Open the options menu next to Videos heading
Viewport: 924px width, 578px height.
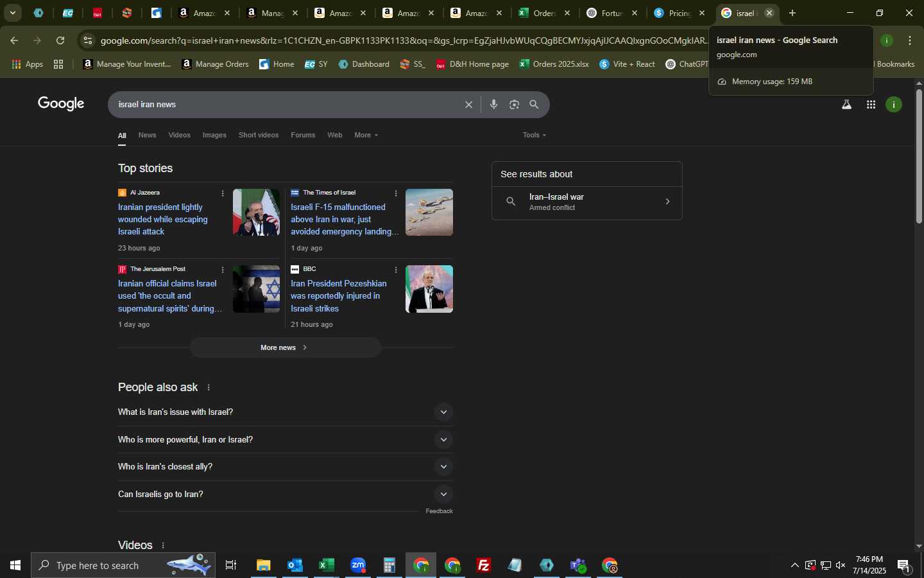pyautogui.click(x=163, y=545)
